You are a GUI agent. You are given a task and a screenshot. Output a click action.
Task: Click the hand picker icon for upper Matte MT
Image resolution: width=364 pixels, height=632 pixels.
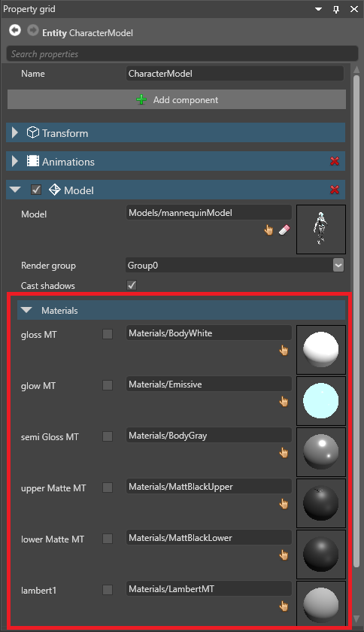pos(284,504)
